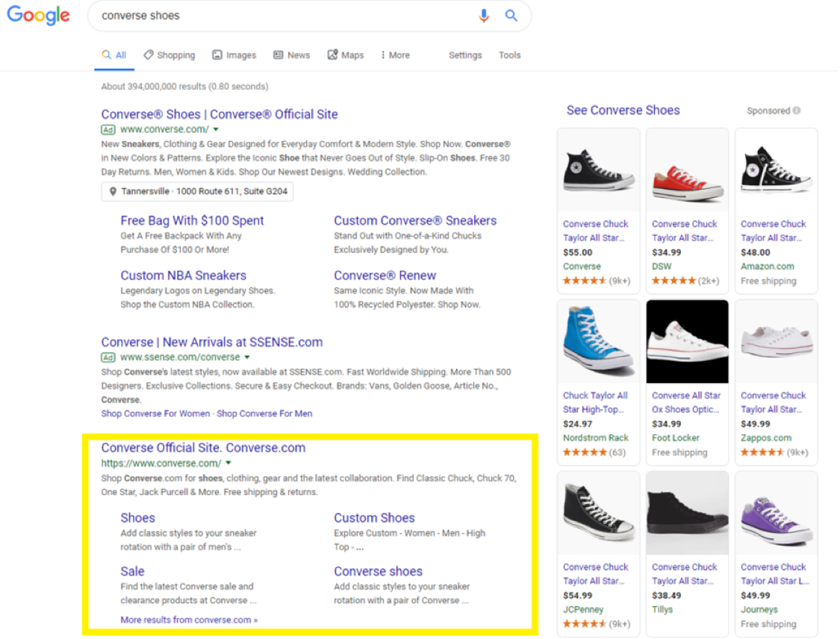The height and width of the screenshot is (639, 840).
Task: Switch to the Shopping tab
Action: click(x=169, y=55)
